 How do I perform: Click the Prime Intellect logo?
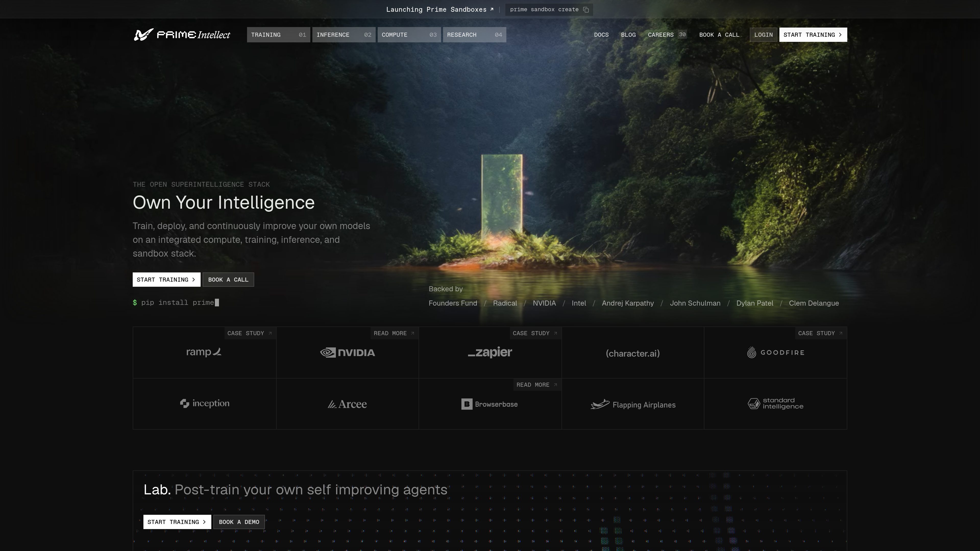(x=182, y=35)
